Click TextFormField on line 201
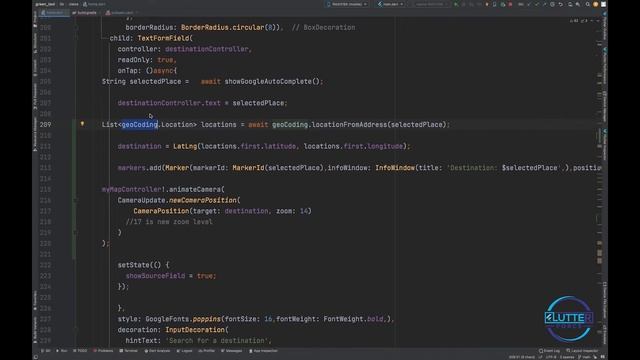Image resolution: width=640 pixels, height=360 pixels. (163, 38)
